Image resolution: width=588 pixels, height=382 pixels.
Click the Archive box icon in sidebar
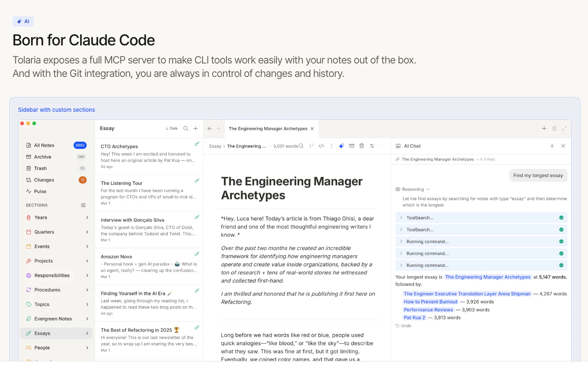click(29, 157)
